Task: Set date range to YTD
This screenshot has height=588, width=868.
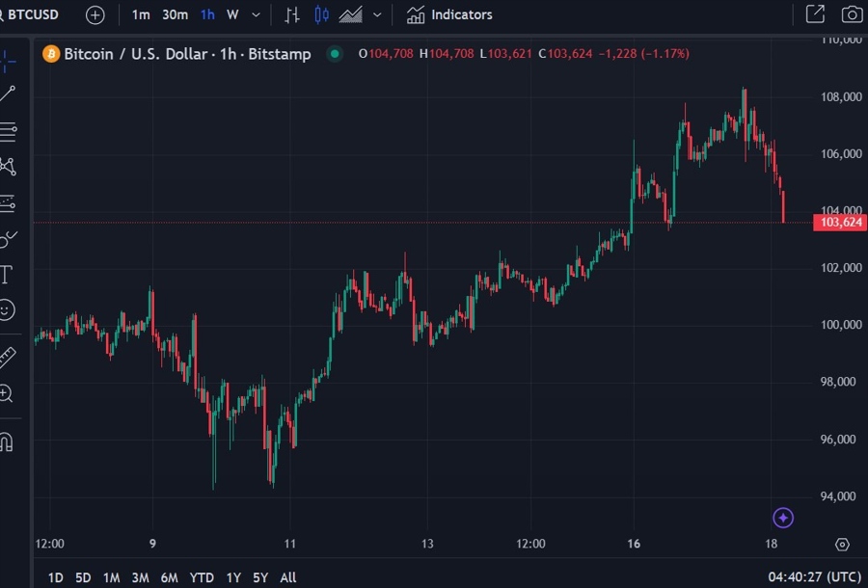Action: pos(202,577)
